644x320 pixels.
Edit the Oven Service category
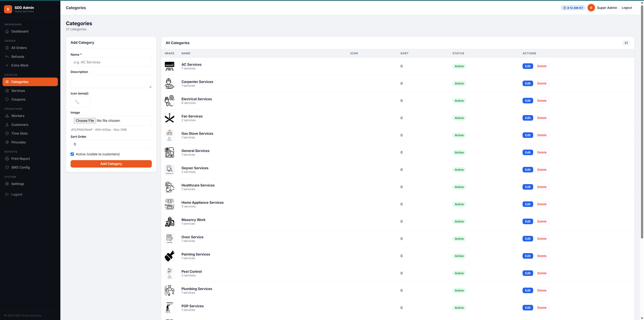(x=528, y=239)
